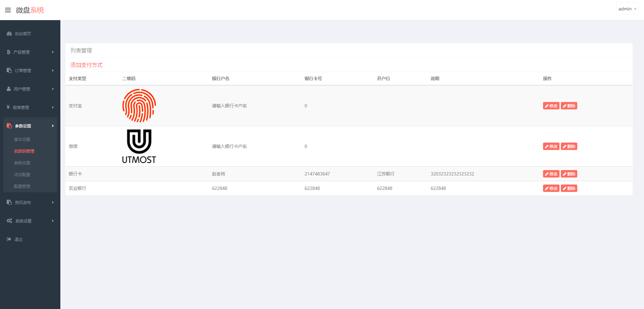The width and height of the screenshot is (644, 309).
Task: Click the user icon for 用户管理
Action: [9, 89]
